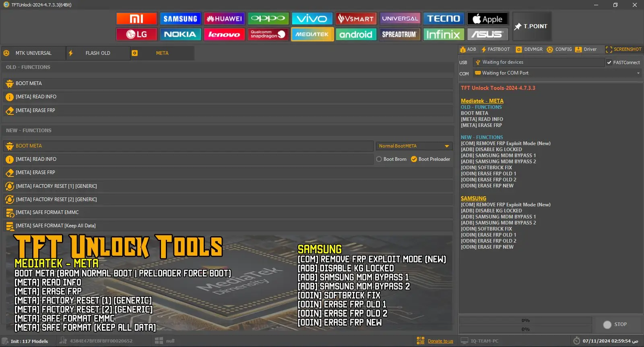Take a SCREENSHOT of the tool
Viewport: 644px width, 347px height.
coord(623,49)
